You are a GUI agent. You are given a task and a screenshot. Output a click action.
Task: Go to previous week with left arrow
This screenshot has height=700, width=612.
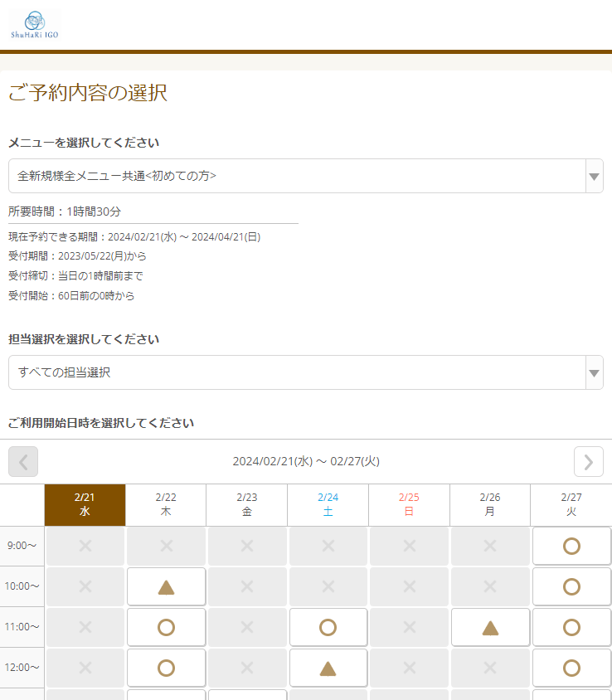[23, 461]
